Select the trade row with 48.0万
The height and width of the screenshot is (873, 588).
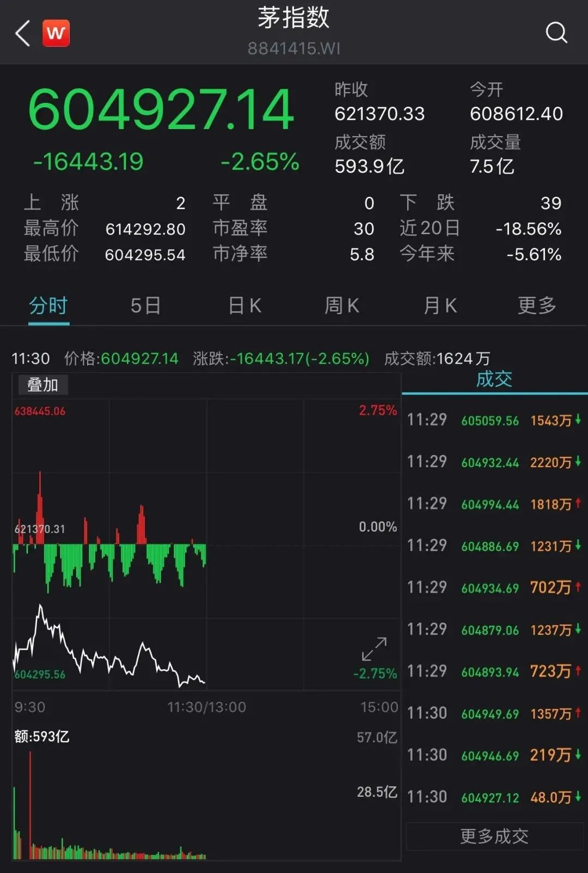click(494, 797)
